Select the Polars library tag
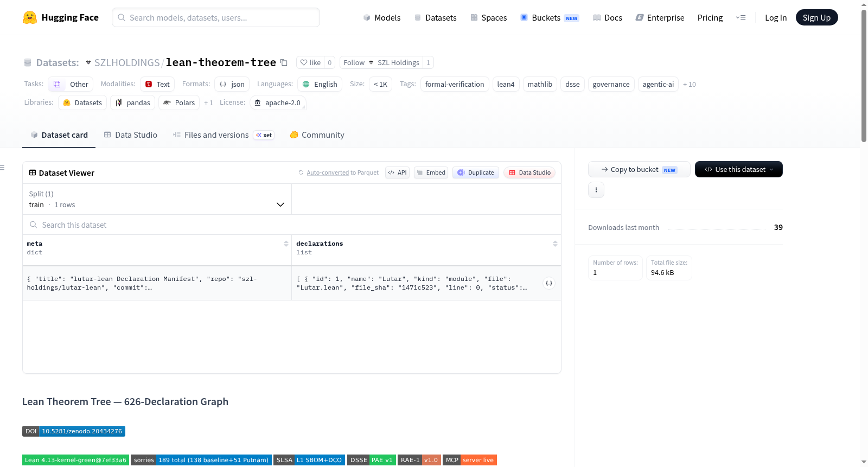This screenshot has height=467, width=868. tap(179, 103)
